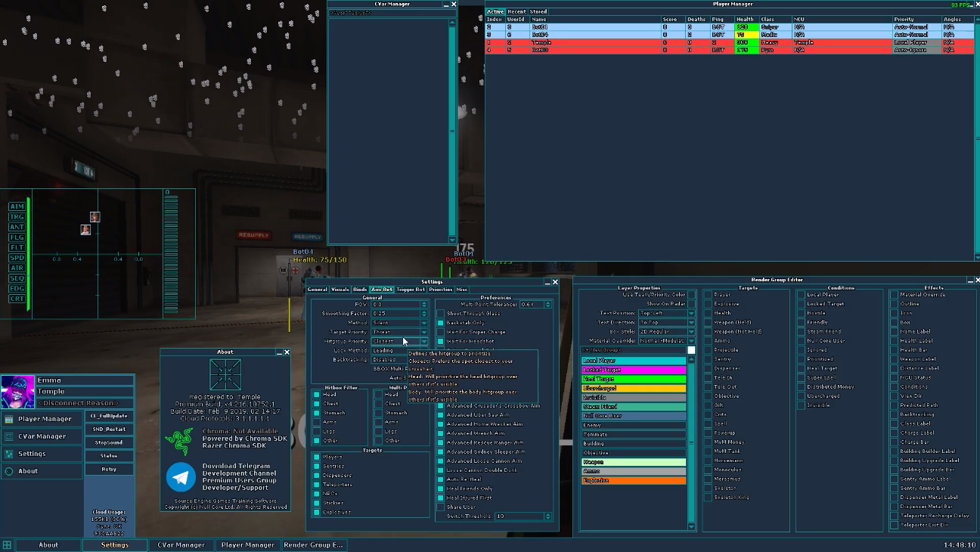This screenshot has height=552, width=980.
Task: Open the Priorities tab
Action: [x=440, y=290]
